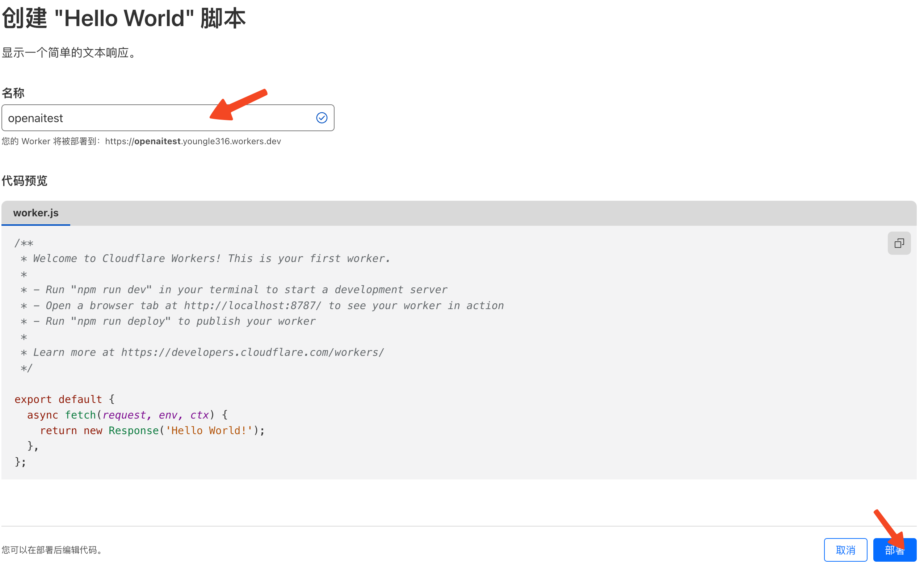The image size is (924, 574).
Task: Click the async fetch function line
Action: (127, 415)
